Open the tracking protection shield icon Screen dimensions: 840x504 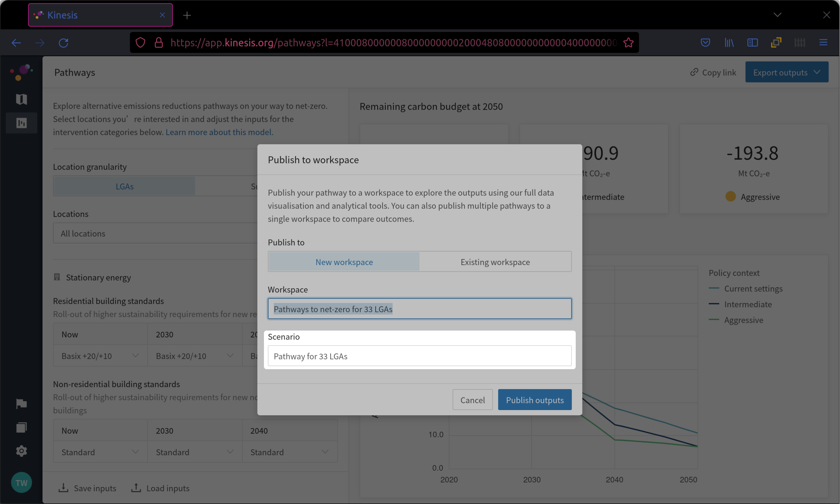pyautogui.click(x=140, y=43)
